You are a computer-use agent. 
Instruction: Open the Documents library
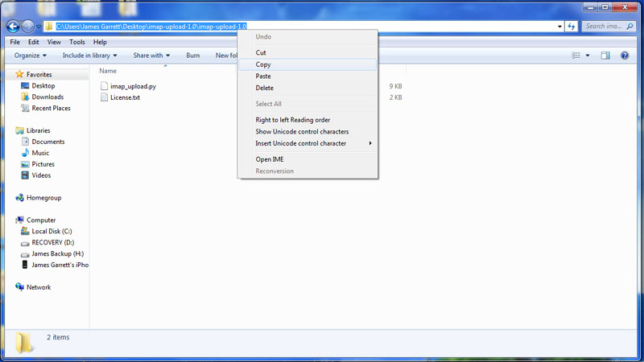(x=48, y=142)
